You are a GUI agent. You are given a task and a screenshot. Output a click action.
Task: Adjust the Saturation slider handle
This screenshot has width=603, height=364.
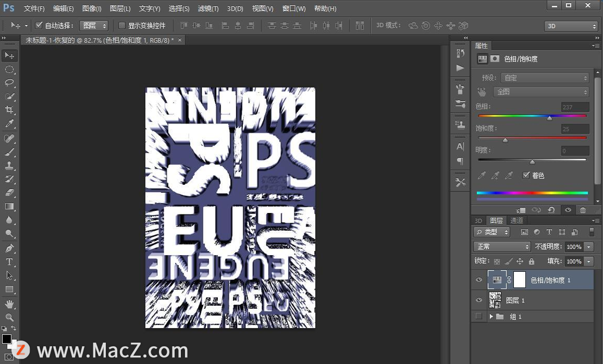pyautogui.click(x=506, y=140)
